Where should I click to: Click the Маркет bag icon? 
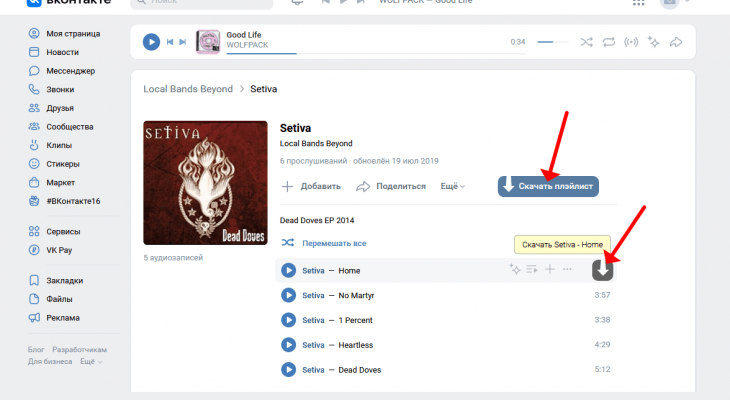click(34, 183)
